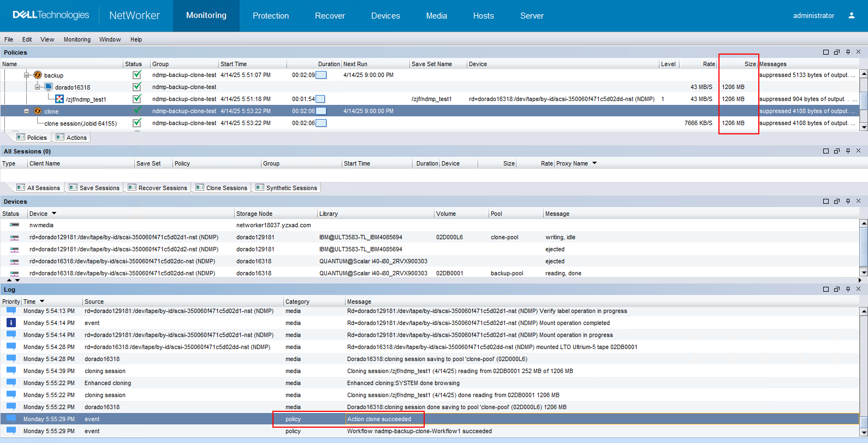Click the sort arrow on the Log Time column
Screen dimensions: 868x443
(x=42, y=302)
